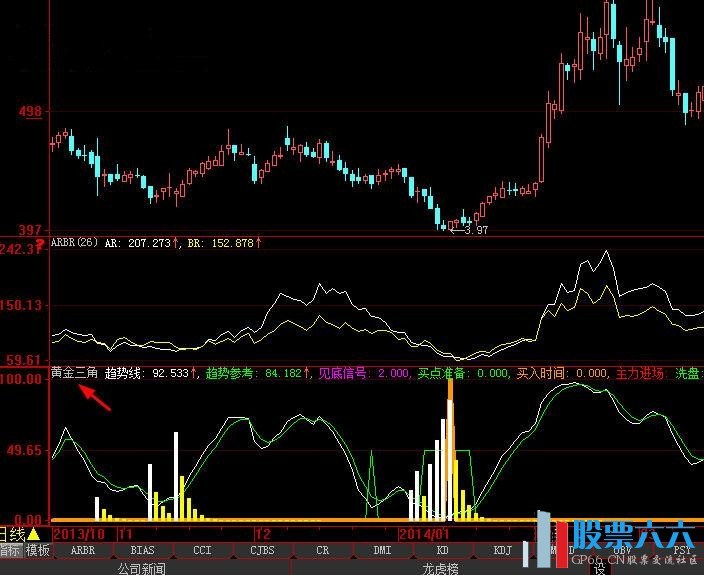The height and width of the screenshot is (575, 704).
Task: Open the KD indicator tab
Action: coord(441,550)
